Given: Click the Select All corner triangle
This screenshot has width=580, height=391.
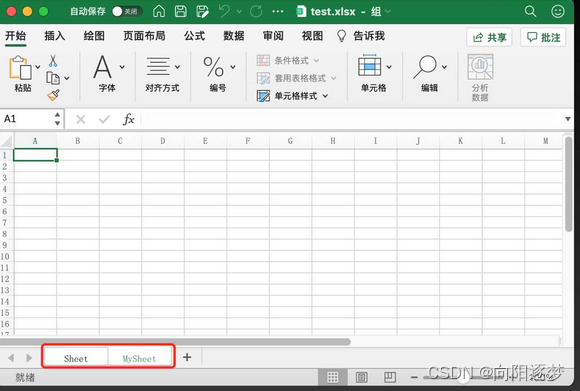Looking at the screenshot, I should pos(6,141).
